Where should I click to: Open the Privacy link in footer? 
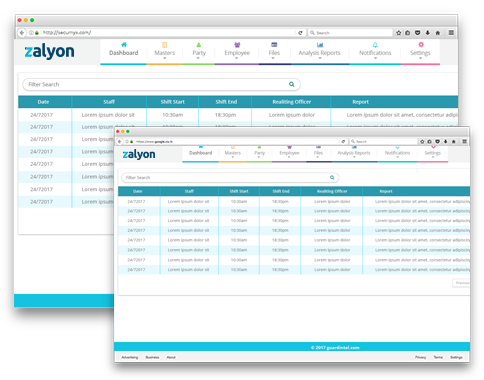coord(420,357)
